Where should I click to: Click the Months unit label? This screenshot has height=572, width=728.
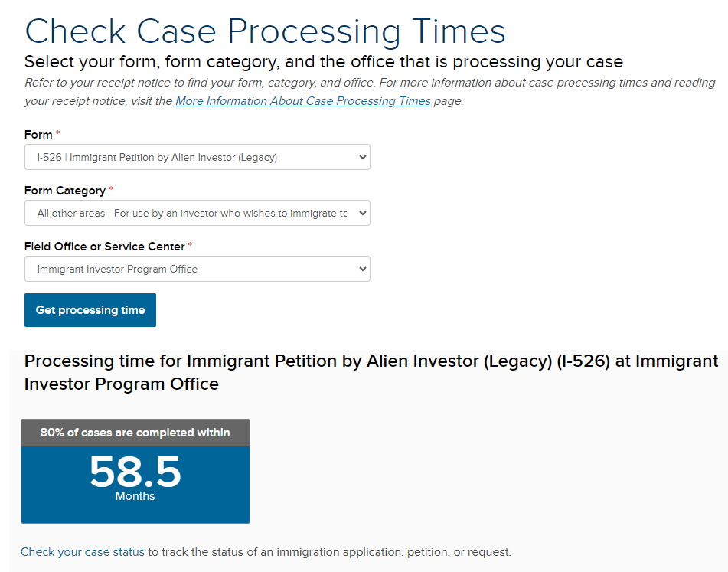click(135, 496)
